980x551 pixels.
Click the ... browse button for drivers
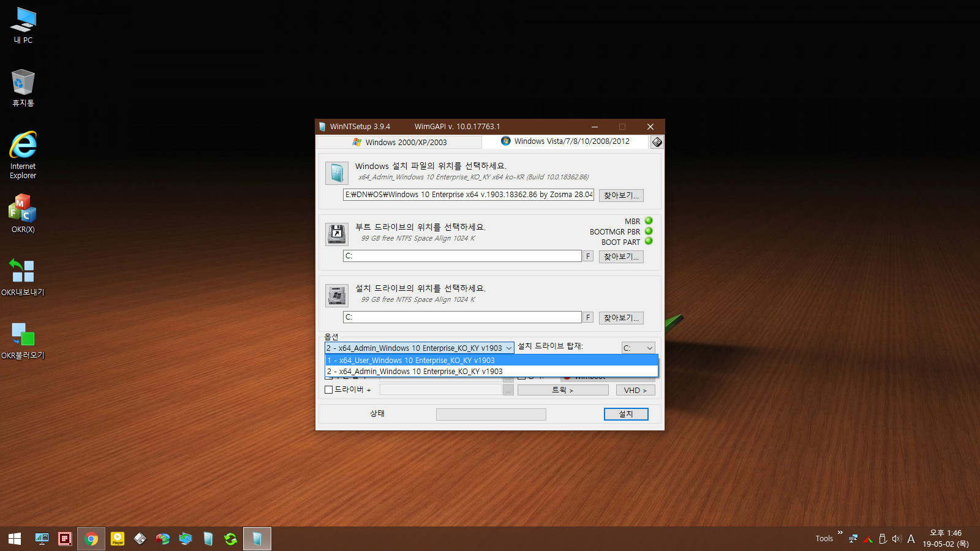(x=508, y=390)
